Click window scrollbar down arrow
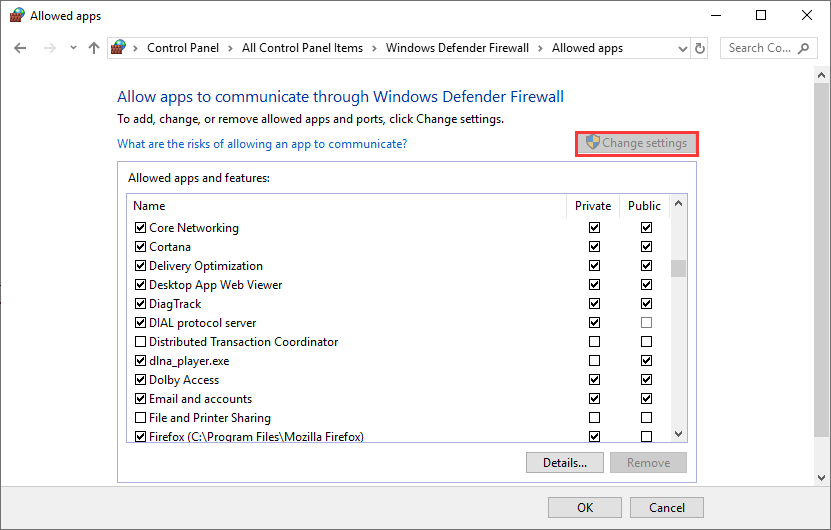This screenshot has height=530, width=831. pyautogui.click(x=821, y=478)
